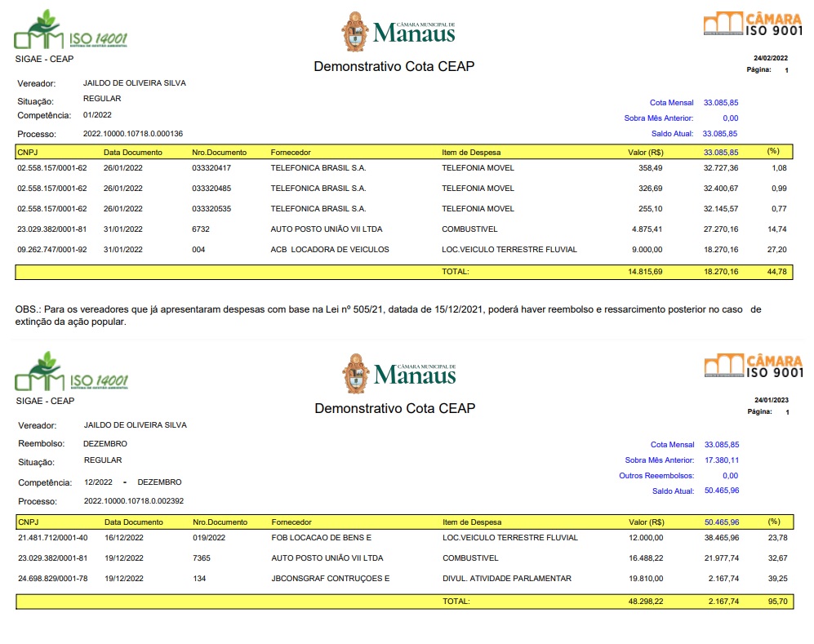This screenshot has width=814, height=644.
Task: Click the Câmara ISO 9001 logo above date 24/01/2023
Action: (754, 366)
